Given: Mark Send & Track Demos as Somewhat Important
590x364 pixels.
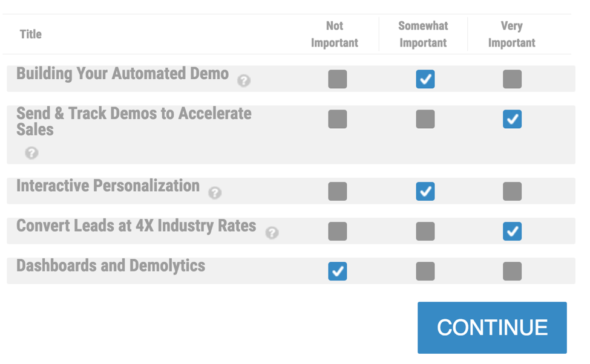Looking at the screenshot, I should click(425, 119).
